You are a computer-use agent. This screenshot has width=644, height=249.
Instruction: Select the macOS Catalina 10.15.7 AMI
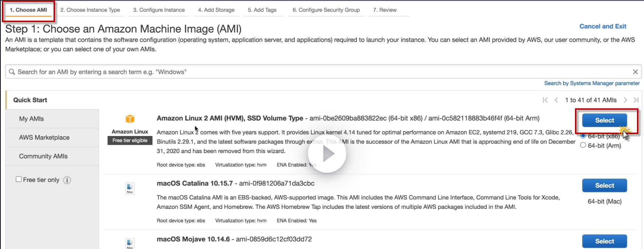[x=604, y=186]
